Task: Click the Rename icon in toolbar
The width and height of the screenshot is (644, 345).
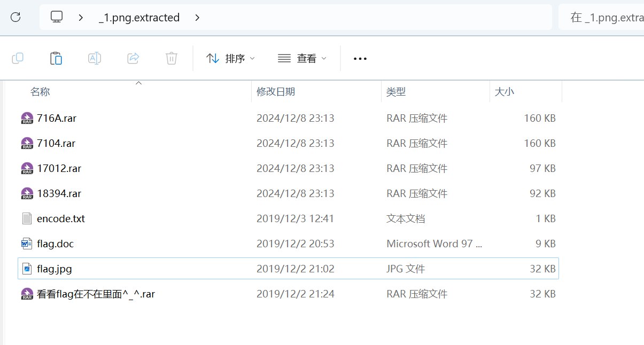Action: 95,58
